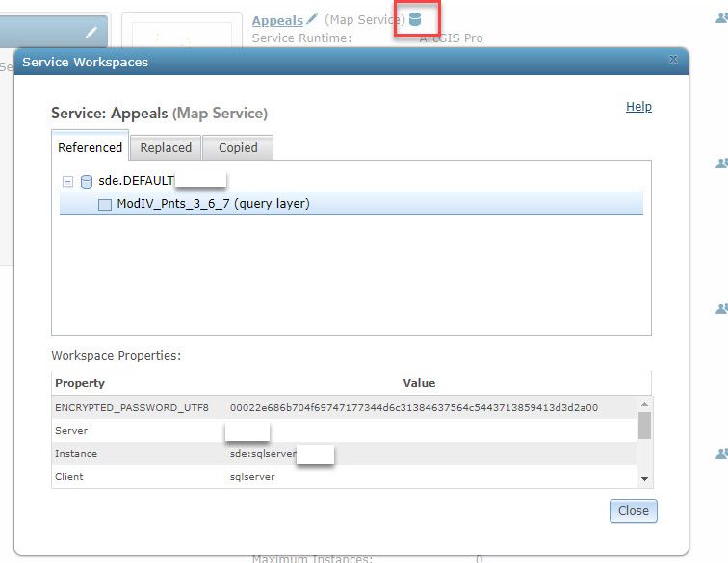This screenshot has height=563, width=728.
Task: Select the ENCRYPTED_PASSWORD_UTF8 property row
Action: coord(344,407)
